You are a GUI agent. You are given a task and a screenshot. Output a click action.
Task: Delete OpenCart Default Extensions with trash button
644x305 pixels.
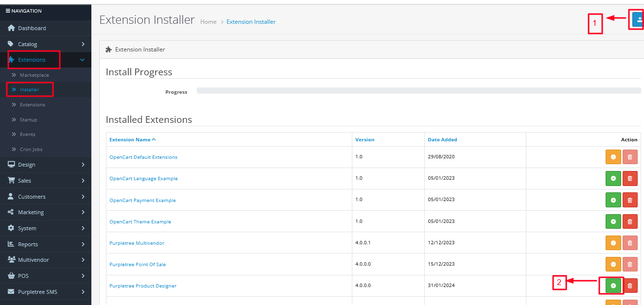click(630, 157)
